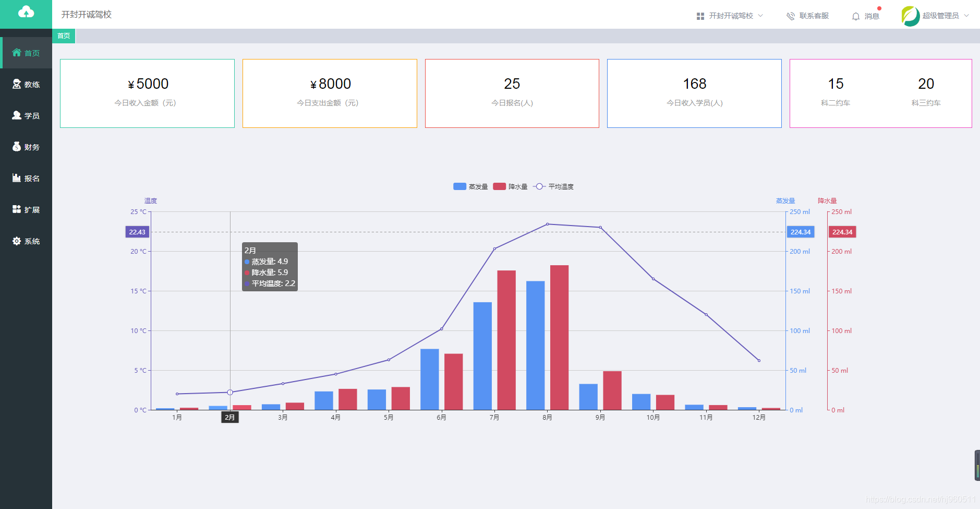Open 联系客服 link
Viewport: 980px width, 509px height.
pyautogui.click(x=807, y=16)
